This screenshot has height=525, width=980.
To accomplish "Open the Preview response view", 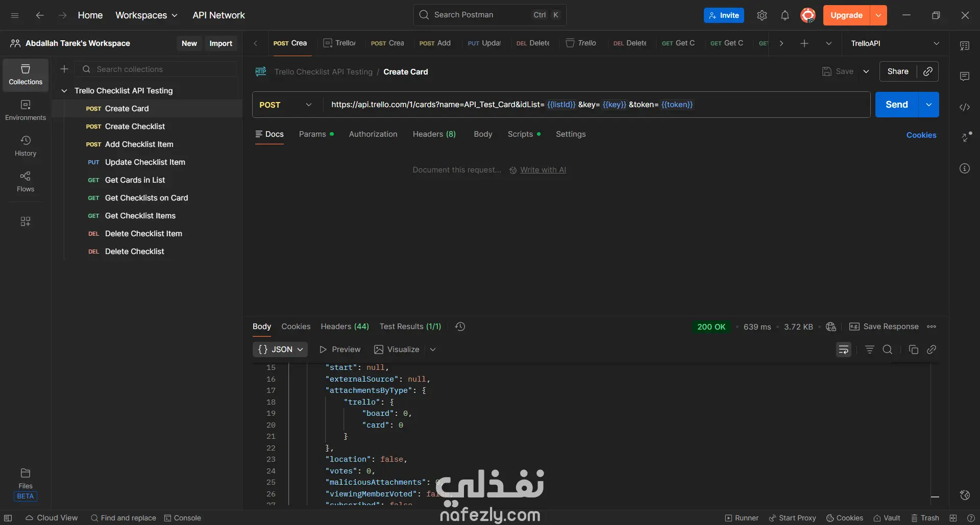I will click(x=339, y=349).
